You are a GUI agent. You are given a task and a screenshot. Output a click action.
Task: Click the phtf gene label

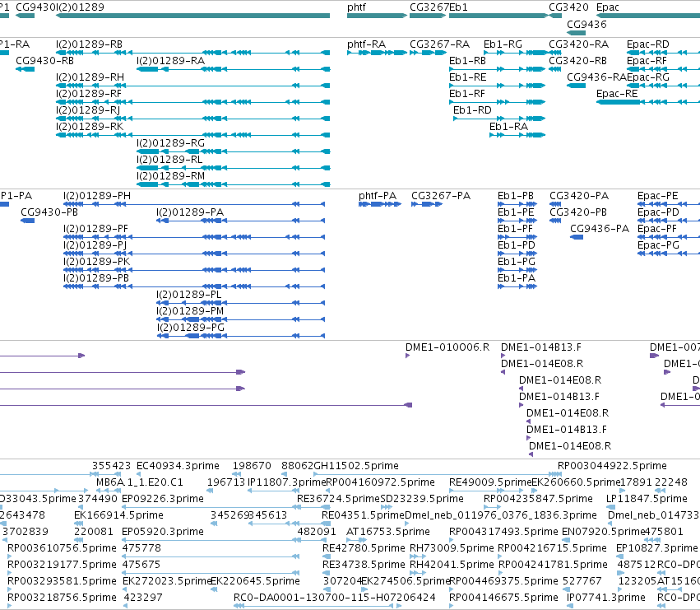(356, 7)
